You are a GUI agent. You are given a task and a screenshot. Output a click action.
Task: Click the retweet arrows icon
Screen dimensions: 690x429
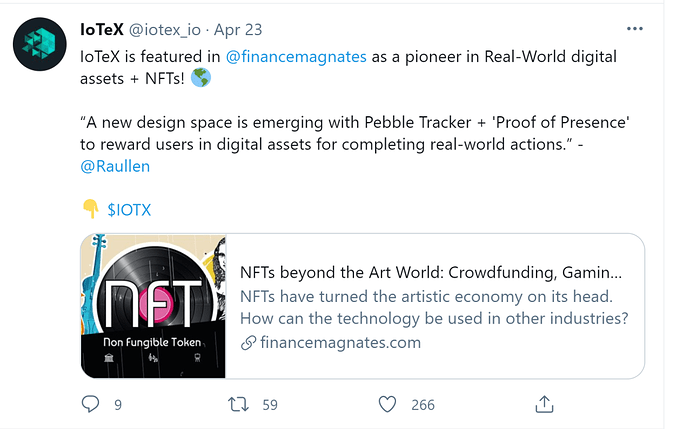click(238, 404)
